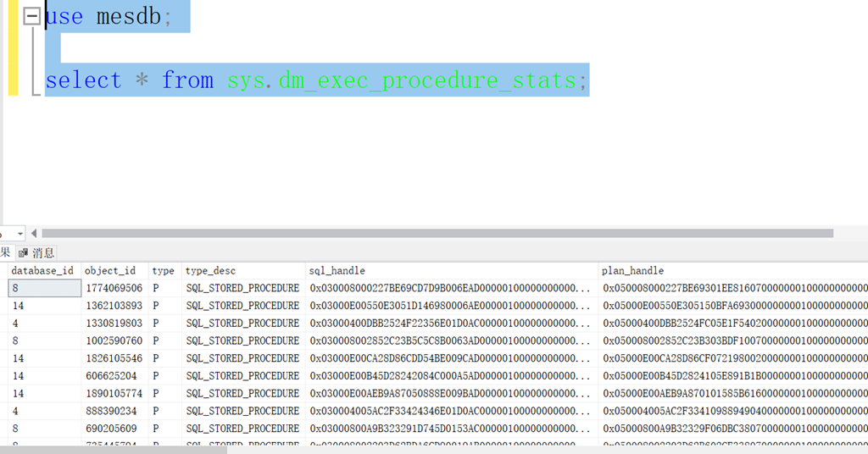Click sql_handle starting 0x03000E00B45D2824
Viewport: 868px width, 454px height.
coord(451,376)
